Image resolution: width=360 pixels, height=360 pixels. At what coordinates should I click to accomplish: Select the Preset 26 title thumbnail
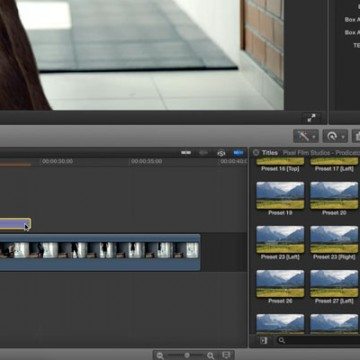pos(280,284)
